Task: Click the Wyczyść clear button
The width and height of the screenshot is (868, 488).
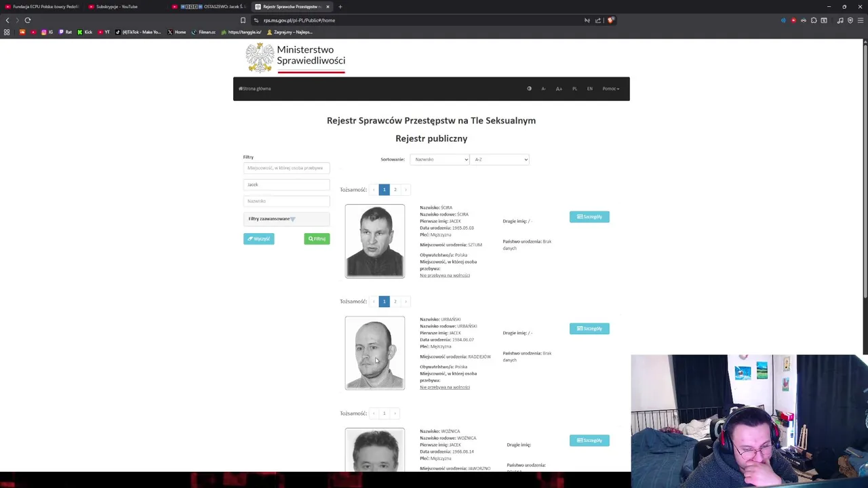Action: click(258, 239)
